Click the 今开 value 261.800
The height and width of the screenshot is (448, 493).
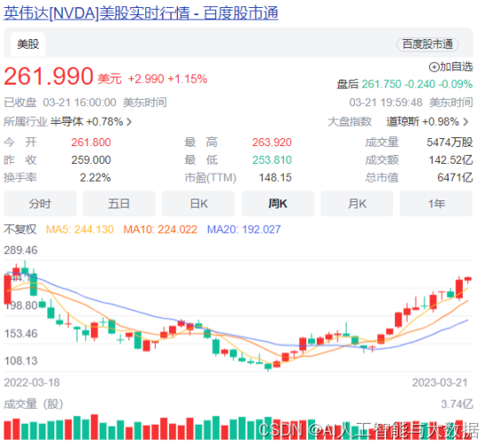(91, 143)
